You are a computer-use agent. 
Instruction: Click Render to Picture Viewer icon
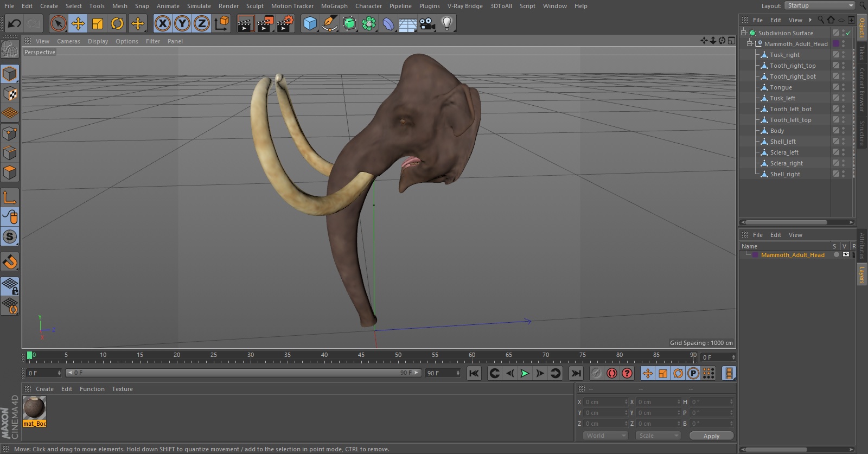point(265,23)
